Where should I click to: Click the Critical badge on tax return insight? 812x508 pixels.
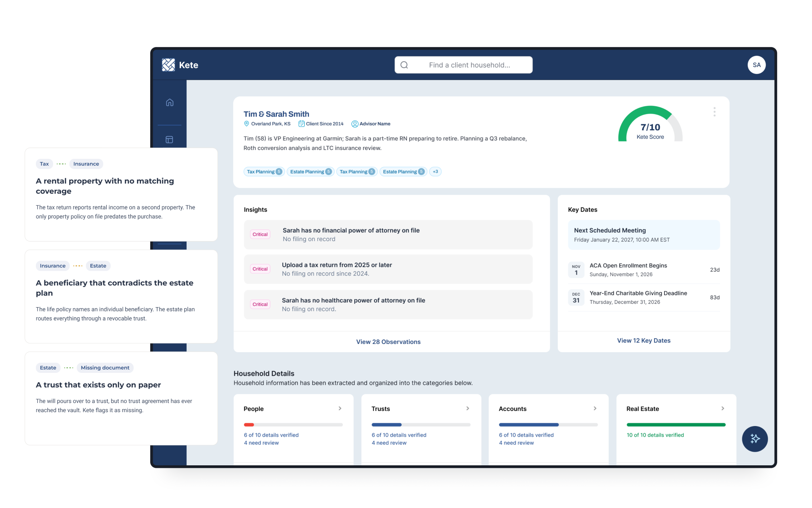(260, 269)
